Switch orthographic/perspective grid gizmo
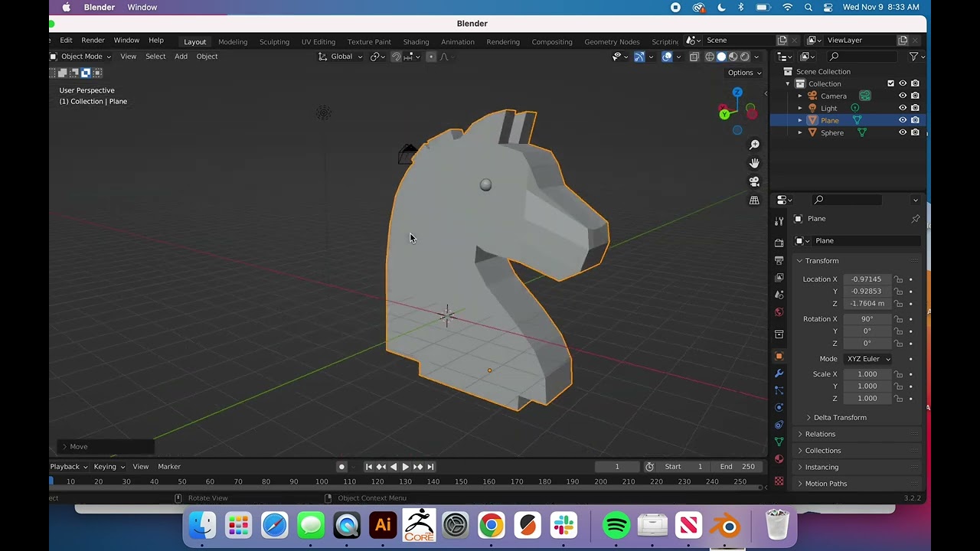Screen dimensions: 980x551 click(x=754, y=201)
